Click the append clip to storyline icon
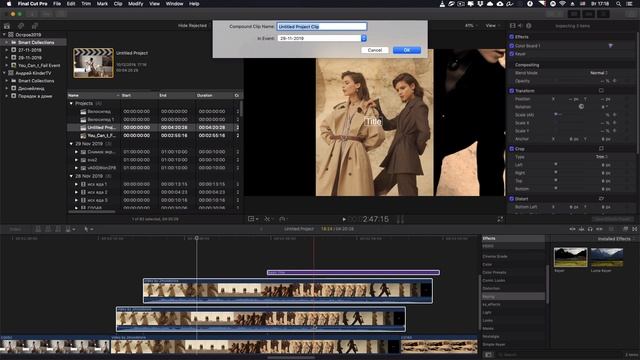Screen dimensions: 640x360 click(58, 229)
